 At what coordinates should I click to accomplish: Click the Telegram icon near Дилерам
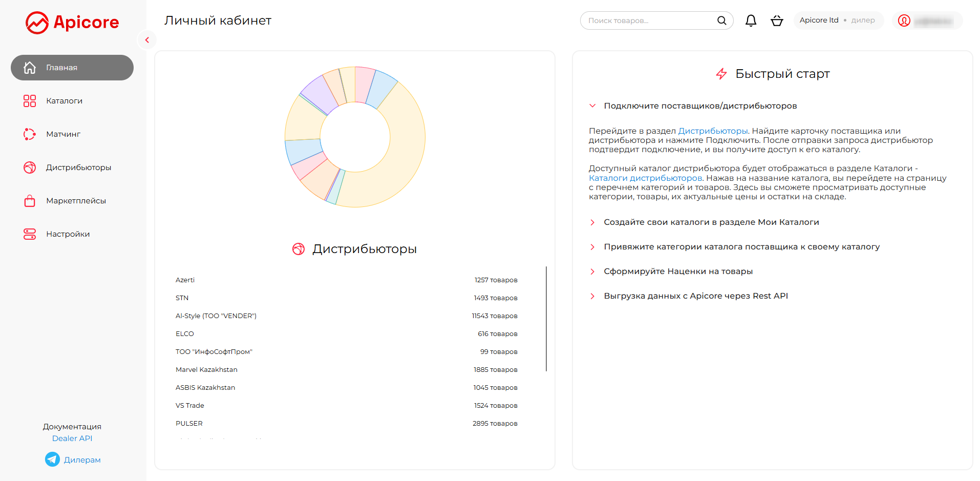(x=52, y=459)
